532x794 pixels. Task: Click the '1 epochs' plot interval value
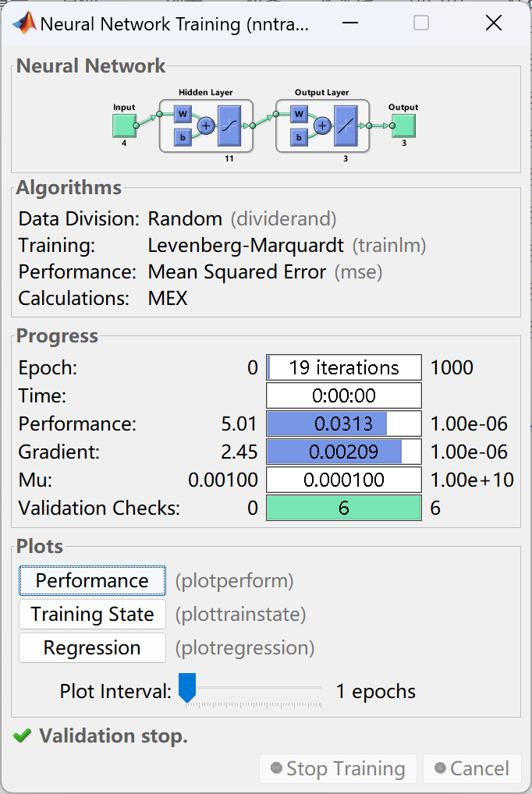coord(376,691)
